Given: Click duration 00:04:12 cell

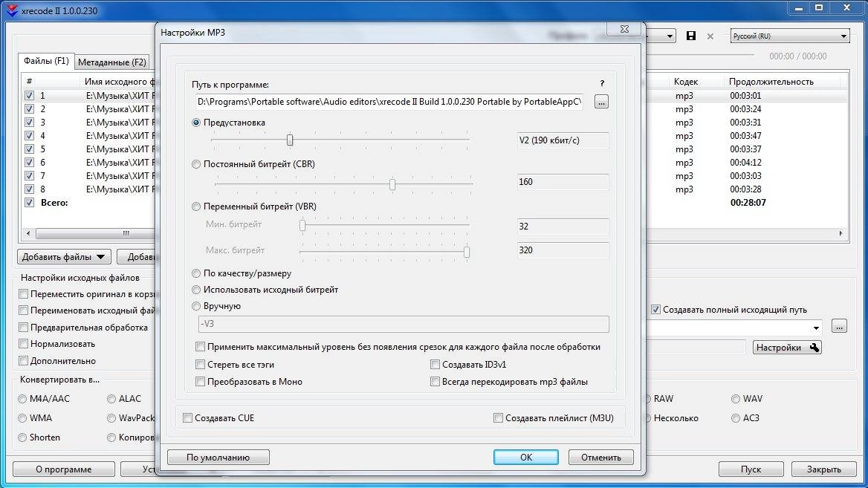Looking at the screenshot, I should (x=745, y=163).
